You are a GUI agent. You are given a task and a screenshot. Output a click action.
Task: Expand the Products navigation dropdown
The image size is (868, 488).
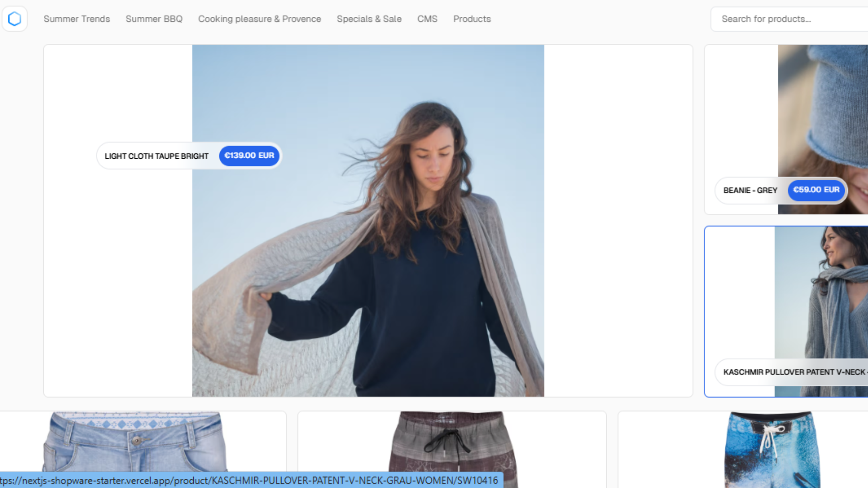(471, 18)
